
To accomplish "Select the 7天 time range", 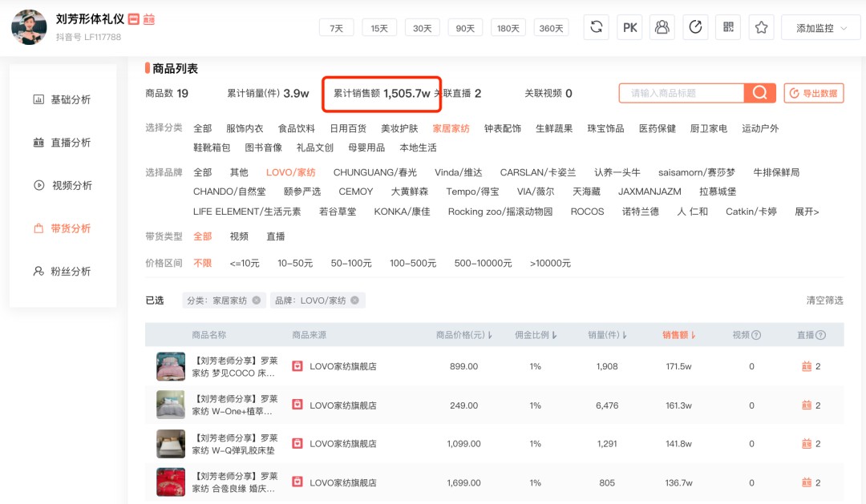I will coord(336,27).
